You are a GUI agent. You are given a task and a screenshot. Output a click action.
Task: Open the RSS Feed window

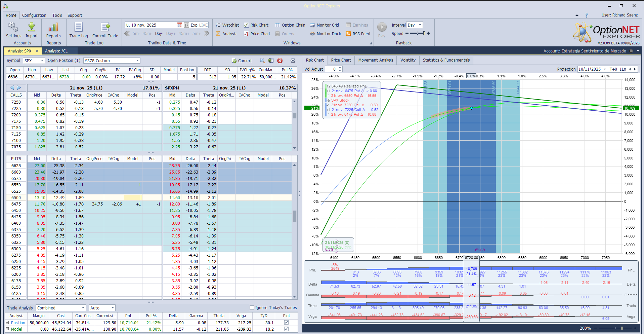point(358,34)
